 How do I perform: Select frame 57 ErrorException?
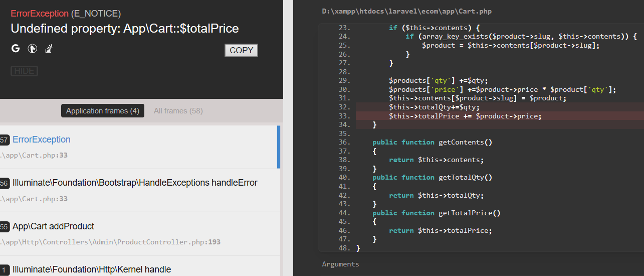[139, 147]
